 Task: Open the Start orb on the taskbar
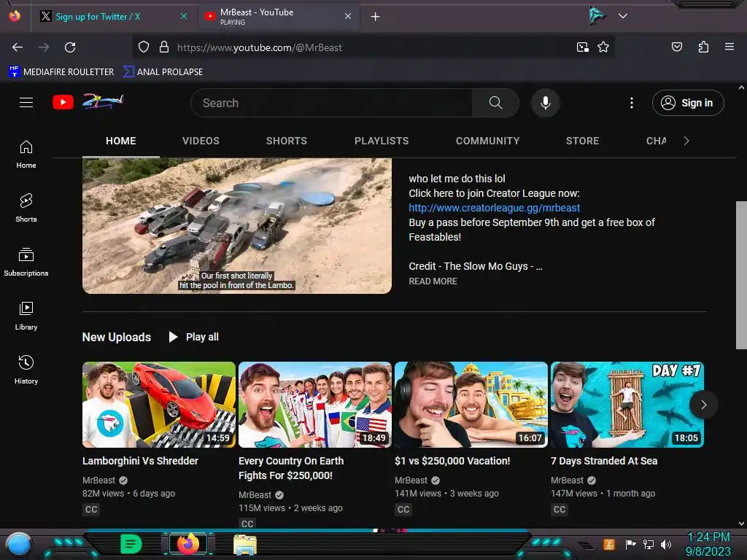[18, 544]
